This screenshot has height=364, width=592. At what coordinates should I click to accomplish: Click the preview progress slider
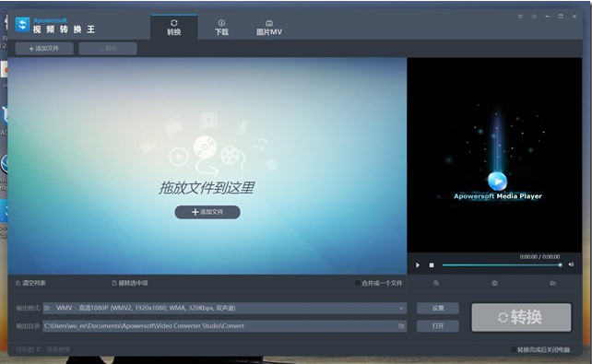[x=502, y=265]
